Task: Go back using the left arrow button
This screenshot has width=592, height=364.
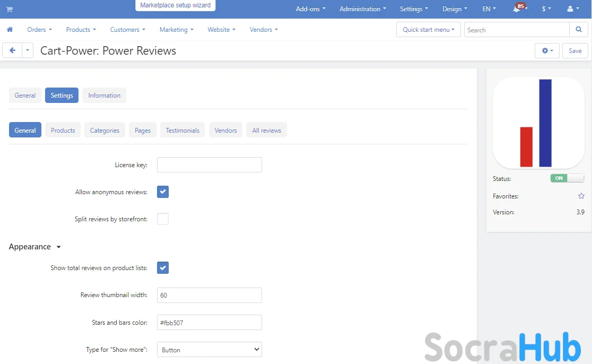Action: (x=12, y=50)
